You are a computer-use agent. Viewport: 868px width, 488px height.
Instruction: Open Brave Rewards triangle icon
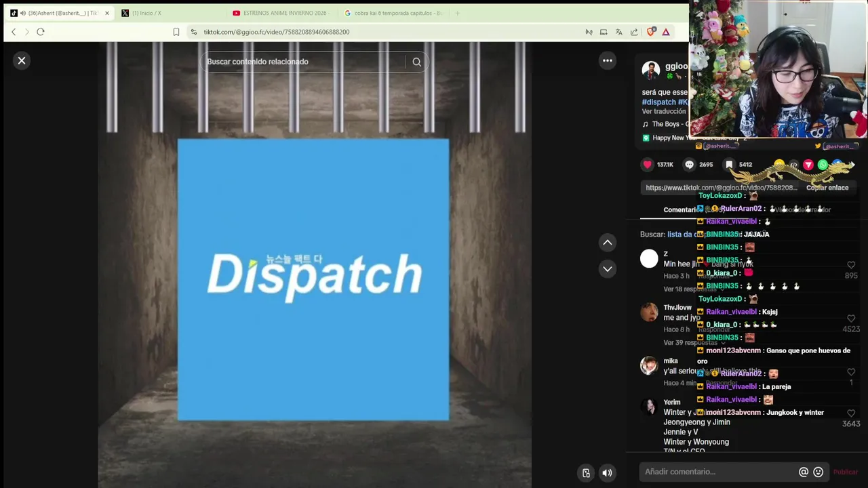click(666, 32)
